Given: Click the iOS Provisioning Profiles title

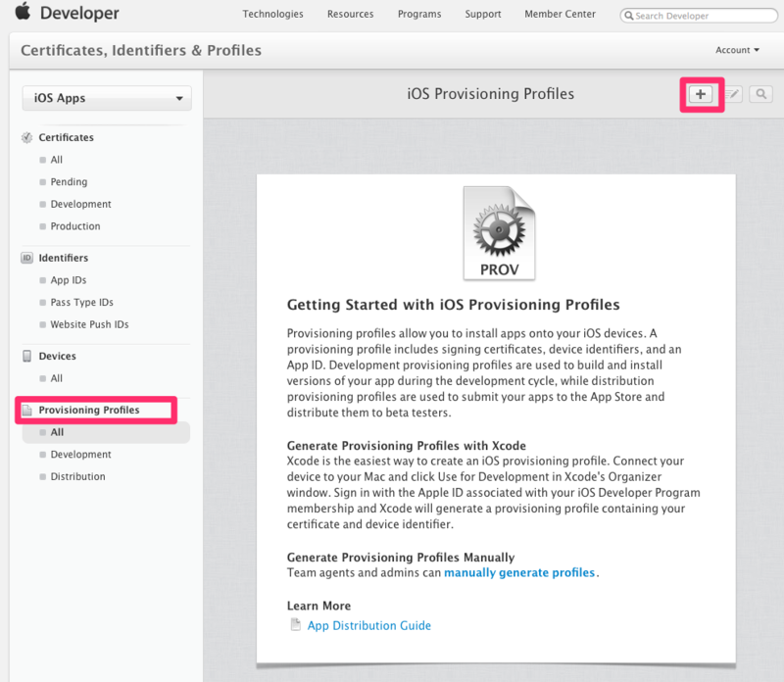Looking at the screenshot, I should coord(491,94).
